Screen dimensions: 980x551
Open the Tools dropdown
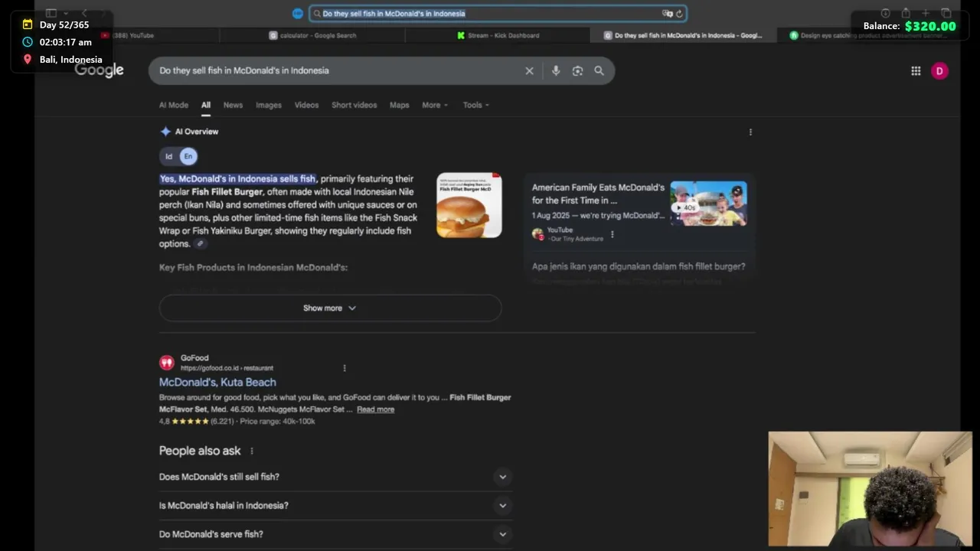coord(475,105)
